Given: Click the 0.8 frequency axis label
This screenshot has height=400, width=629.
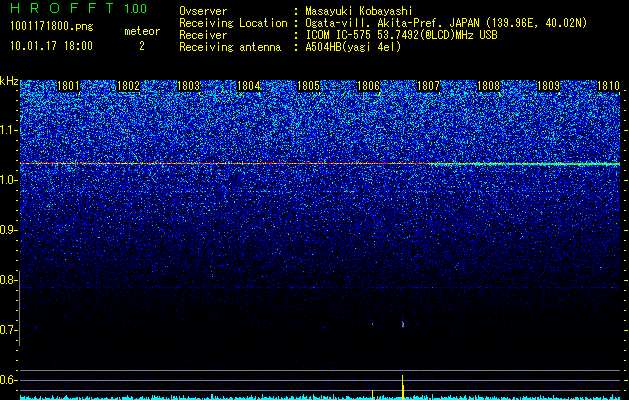Looking at the screenshot, I should coord(8,280).
